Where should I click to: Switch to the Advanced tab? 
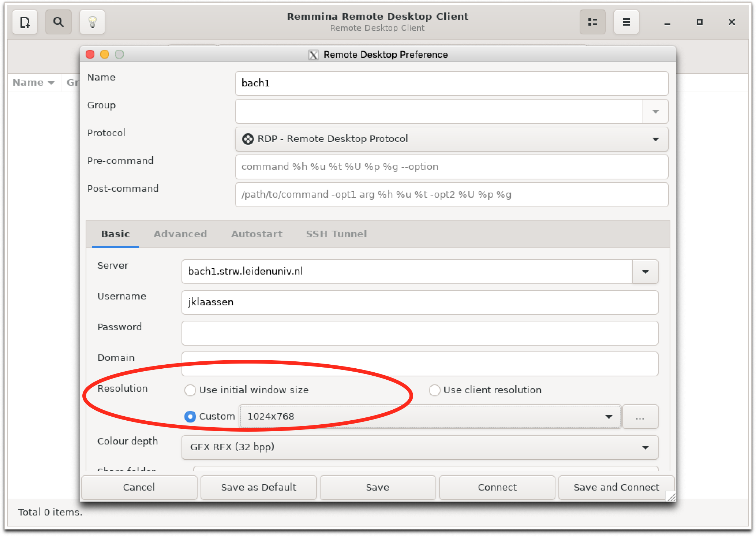point(180,234)
